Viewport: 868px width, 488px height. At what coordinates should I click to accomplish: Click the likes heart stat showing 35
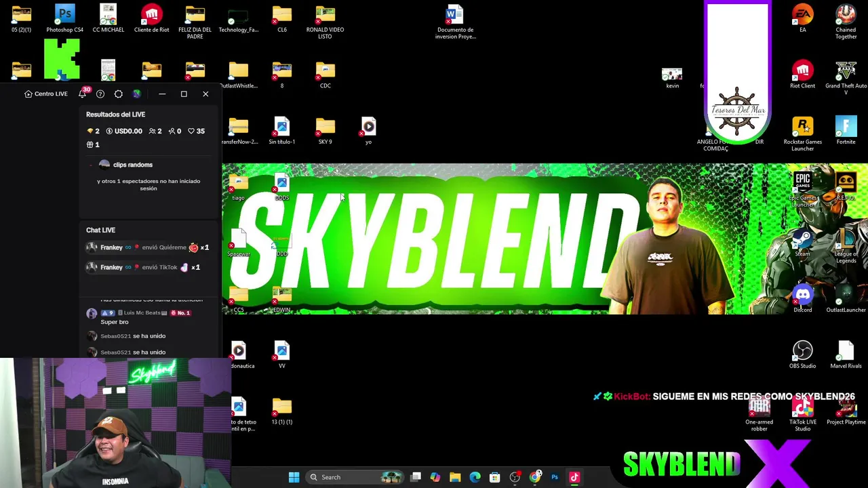point(196,131)
